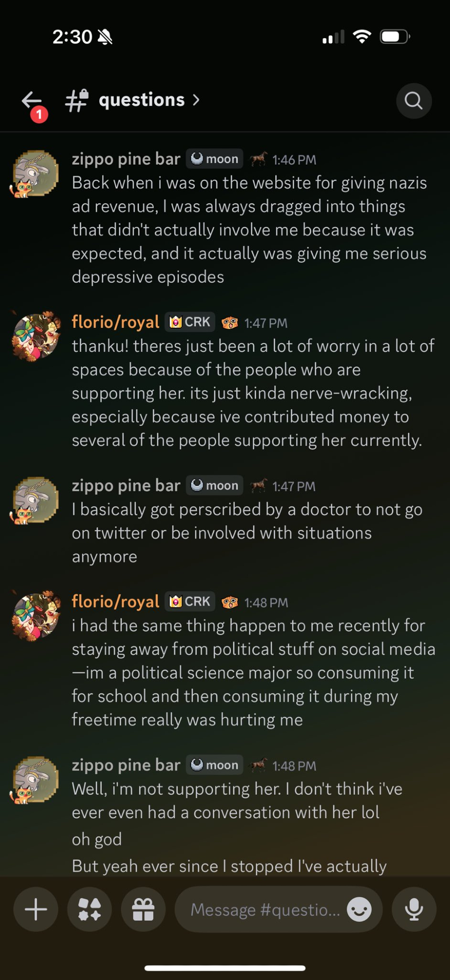Tap the back arrow icon
Screen dimensions: 450x980
[32, 100]
